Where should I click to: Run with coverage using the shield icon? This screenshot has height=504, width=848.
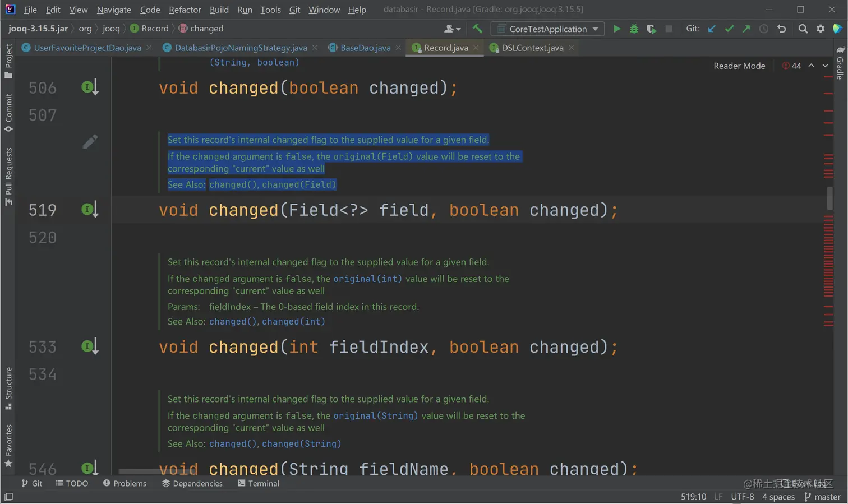[x=651, y=29]
